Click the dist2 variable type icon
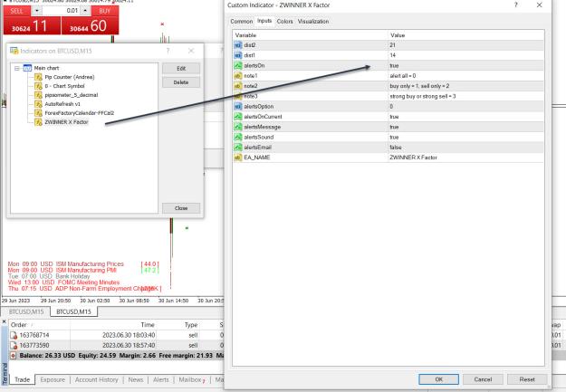The width and height of the screenshot is (566, 392). click(238, 45)
